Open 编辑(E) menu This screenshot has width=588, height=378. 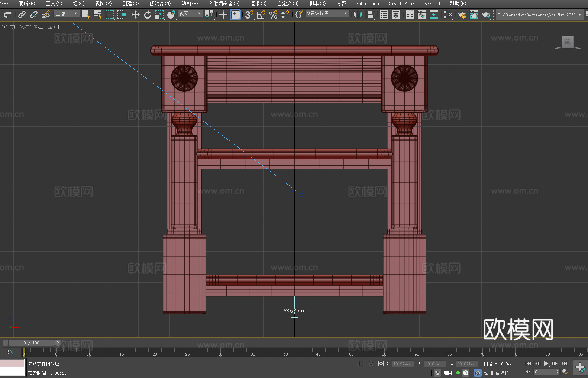27,3
